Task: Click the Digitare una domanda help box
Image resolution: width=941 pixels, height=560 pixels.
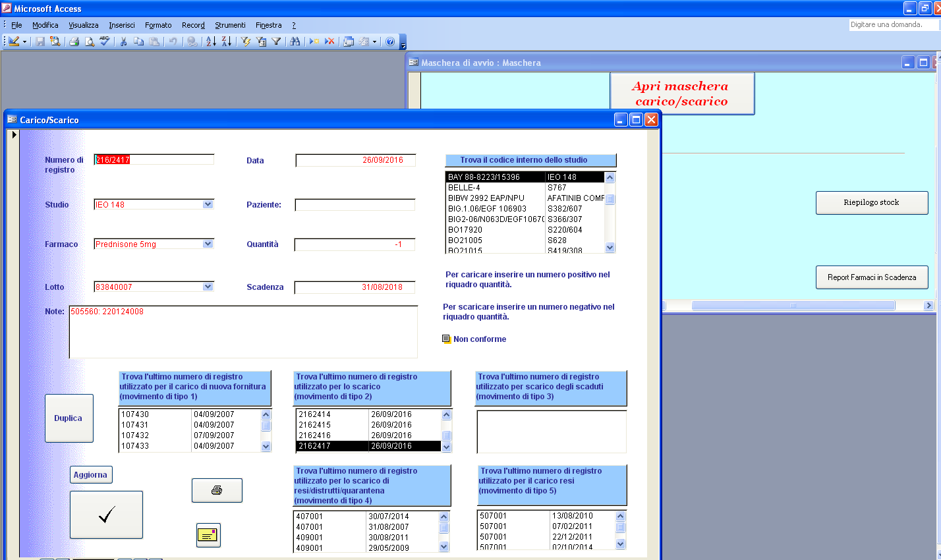Action: 894,24
